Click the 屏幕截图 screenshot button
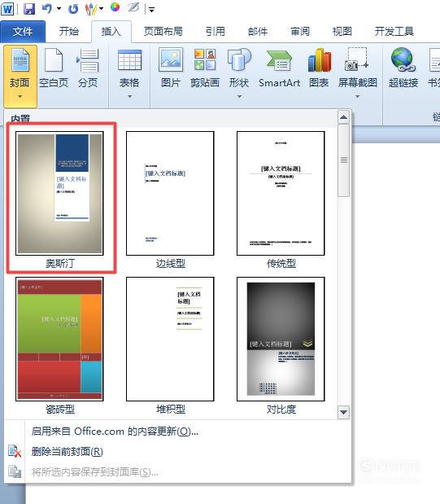 coord(358,68)
